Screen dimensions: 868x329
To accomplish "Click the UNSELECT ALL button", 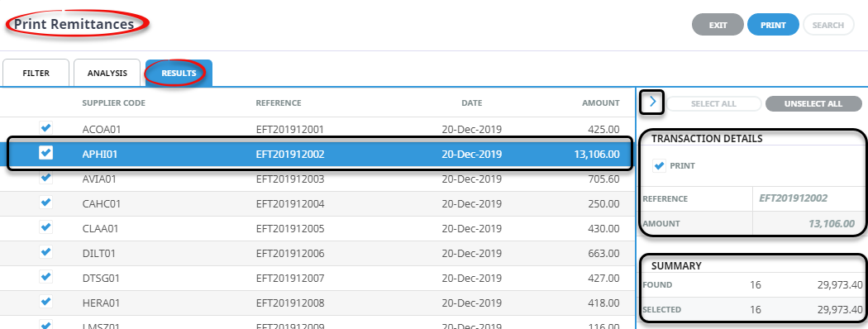I will [x=813, y=103].
